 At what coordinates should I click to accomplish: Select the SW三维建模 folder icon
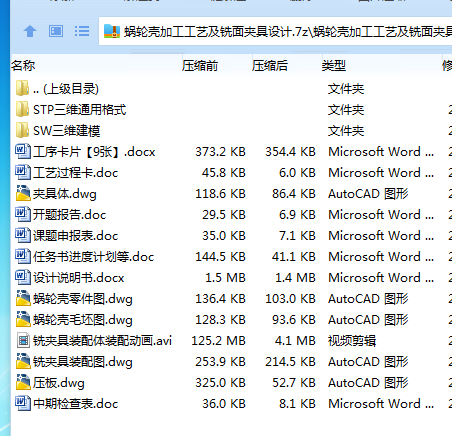click(x=22, y=130)
